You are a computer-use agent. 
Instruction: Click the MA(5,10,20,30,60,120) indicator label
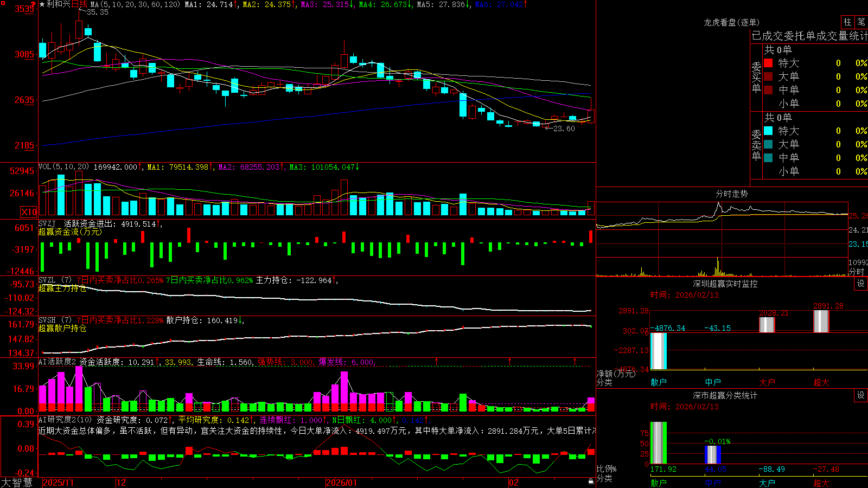135,4
